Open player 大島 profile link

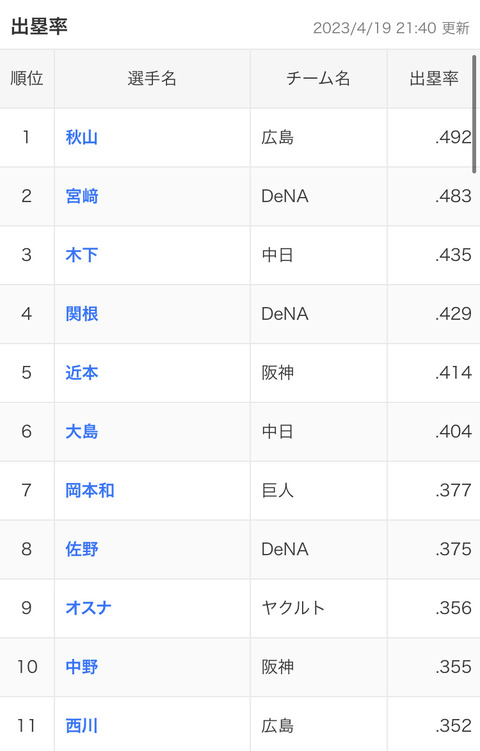coord(81,432)
